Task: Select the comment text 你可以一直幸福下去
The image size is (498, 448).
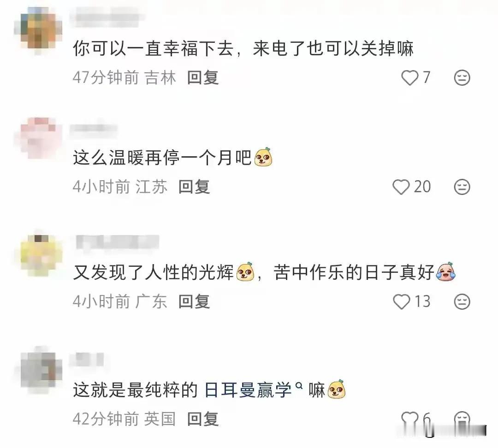Action: click(x=154, y=49)
